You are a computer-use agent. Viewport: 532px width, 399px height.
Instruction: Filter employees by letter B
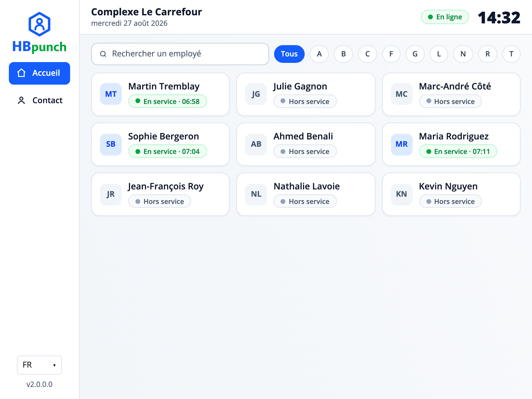(343, 54)
